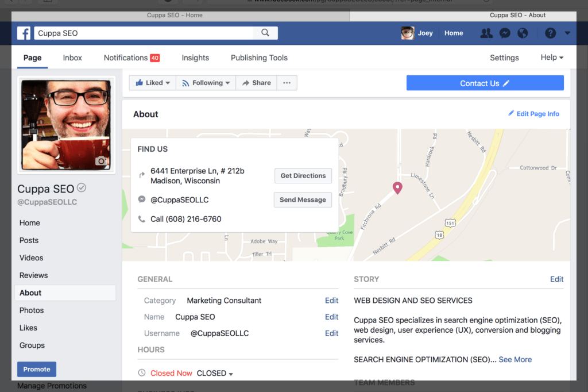The width and height of the screenshot is (588, 392).
Task: Open Home in left sidebar
Action: point(30,222)
